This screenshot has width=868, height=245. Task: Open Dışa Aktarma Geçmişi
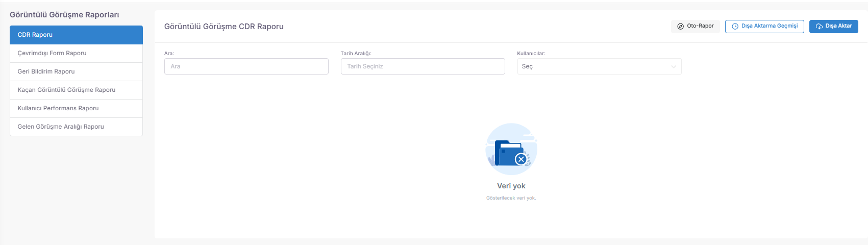point(764,26)
